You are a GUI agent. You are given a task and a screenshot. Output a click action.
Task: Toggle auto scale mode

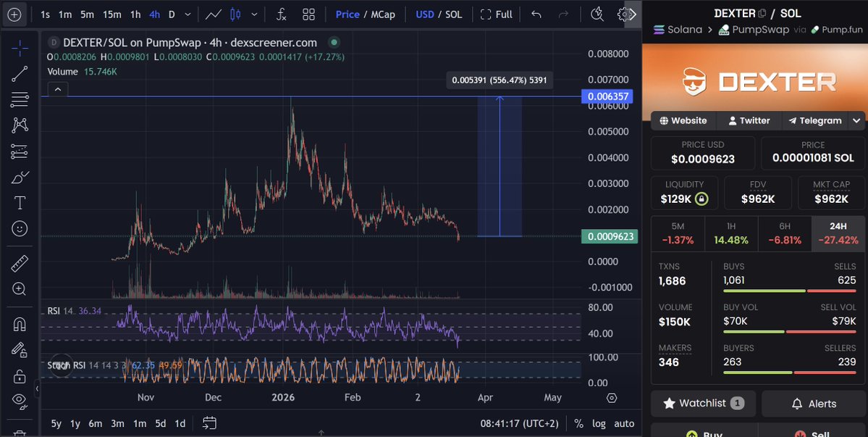click(x=624, y=424)
